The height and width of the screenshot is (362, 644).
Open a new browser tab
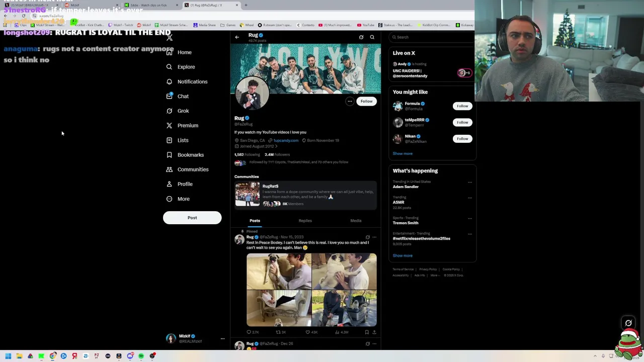pos(246,5)
